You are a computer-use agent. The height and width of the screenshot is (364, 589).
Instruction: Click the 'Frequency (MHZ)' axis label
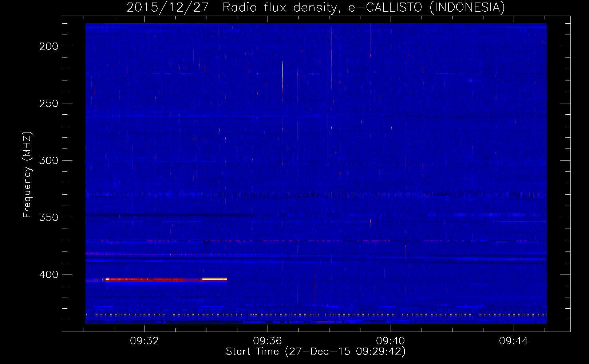pyautogui.click(x=27, y=175)
